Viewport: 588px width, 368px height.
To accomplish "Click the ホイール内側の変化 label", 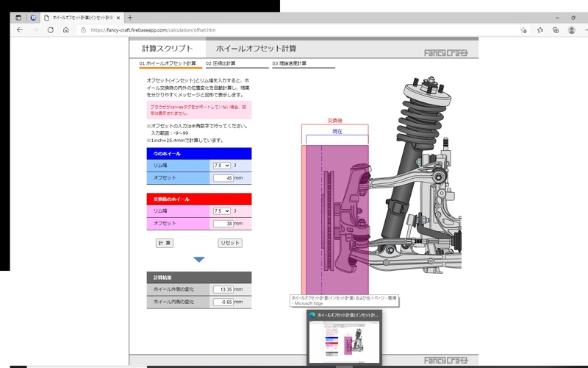I will 173,302.
